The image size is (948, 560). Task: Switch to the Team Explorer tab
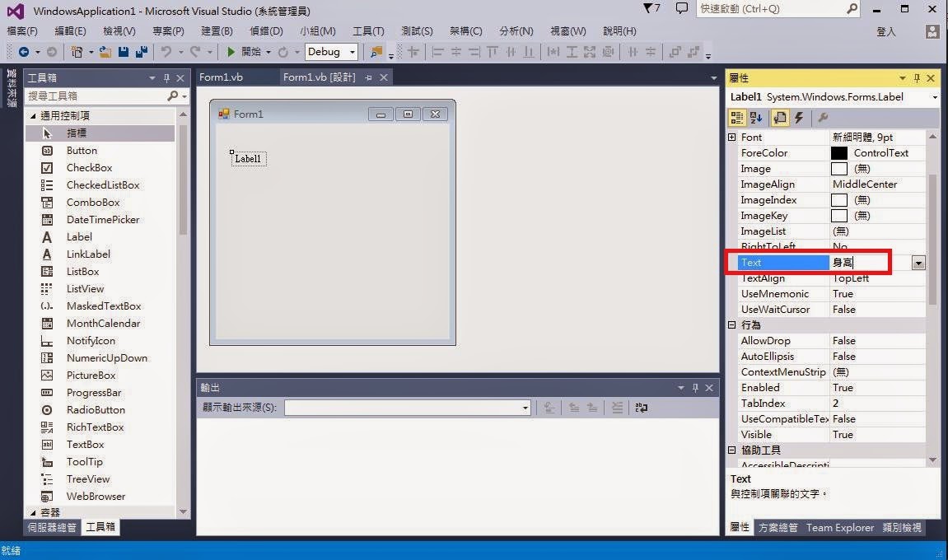pyautogui.click(x=840, y=528)
